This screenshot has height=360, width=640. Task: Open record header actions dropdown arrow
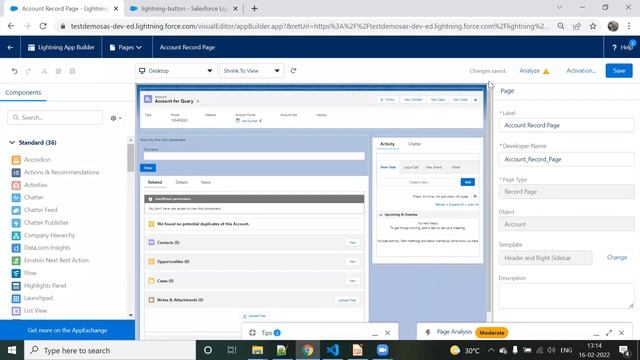tap(476, 100)
